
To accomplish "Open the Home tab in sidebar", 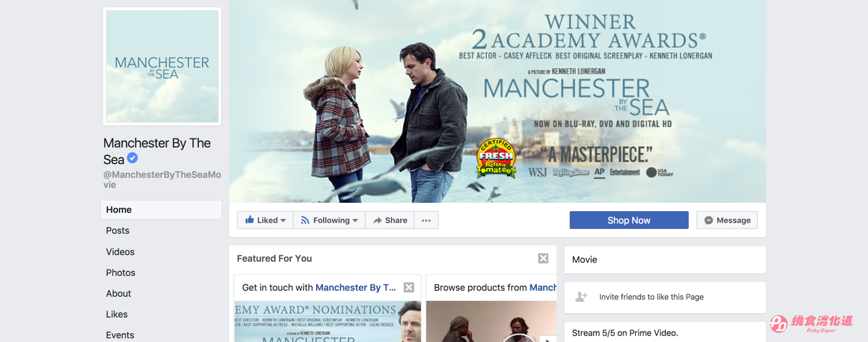I will coord(161,209).
